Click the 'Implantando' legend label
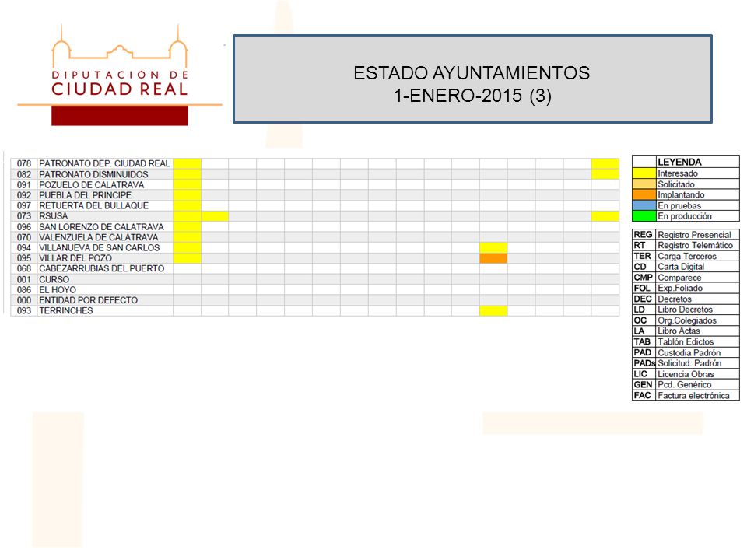This screenshot has width=747, height=560. [681, 194]
